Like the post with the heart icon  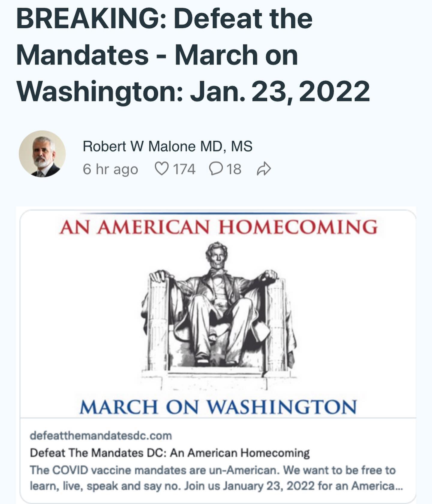tap(162, 169)
